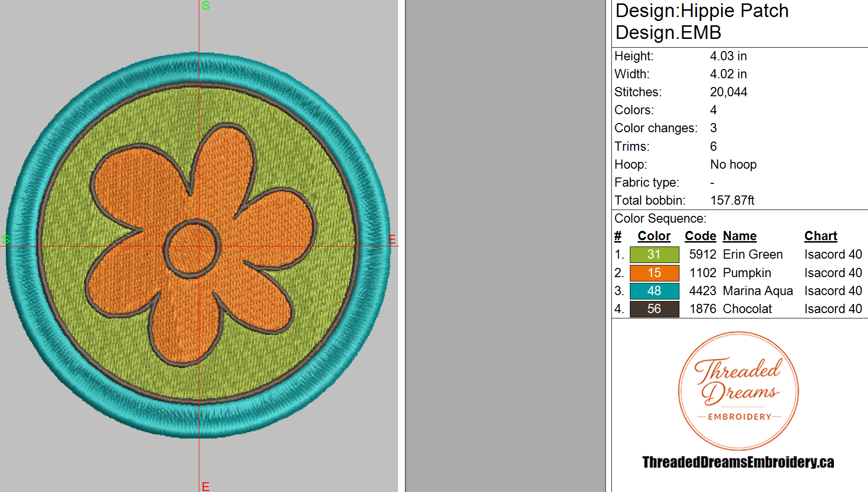Click the Pumpkin color swatch 15
The width and height of the screenshot is (868, 492).
pos(654,273)
